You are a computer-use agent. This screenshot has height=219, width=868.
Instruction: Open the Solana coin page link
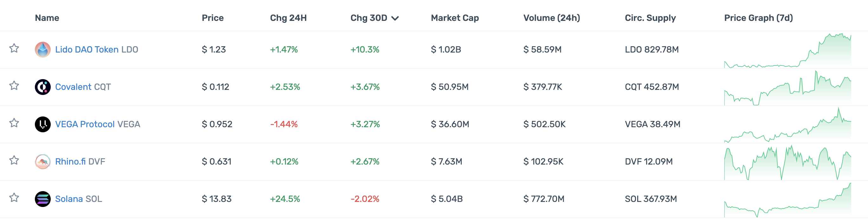click(69, 199)
